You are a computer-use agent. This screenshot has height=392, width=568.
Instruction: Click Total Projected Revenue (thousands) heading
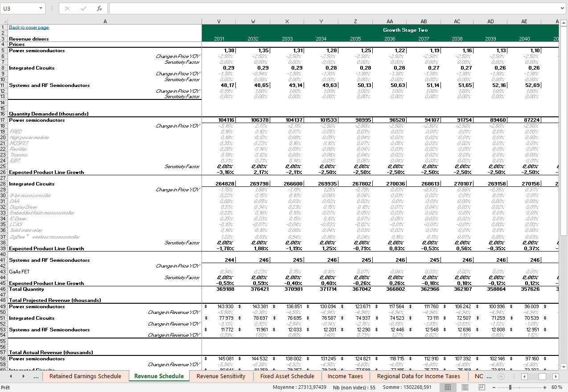click(x=55, y=301)
